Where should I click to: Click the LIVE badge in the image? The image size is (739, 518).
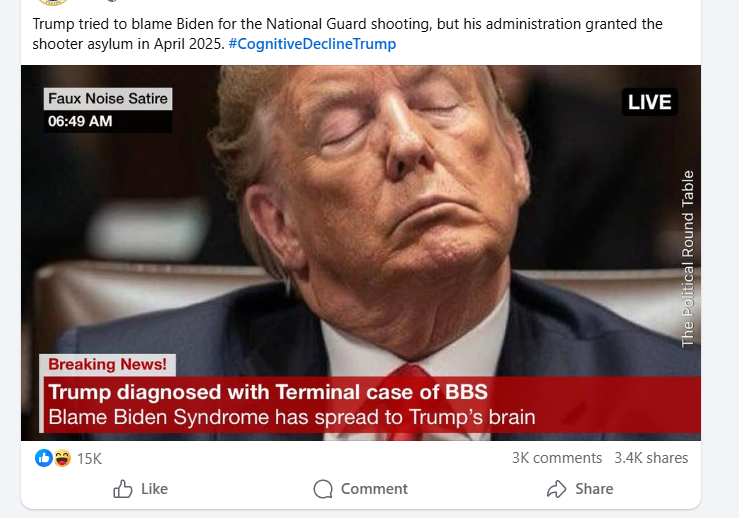[649, 102]
